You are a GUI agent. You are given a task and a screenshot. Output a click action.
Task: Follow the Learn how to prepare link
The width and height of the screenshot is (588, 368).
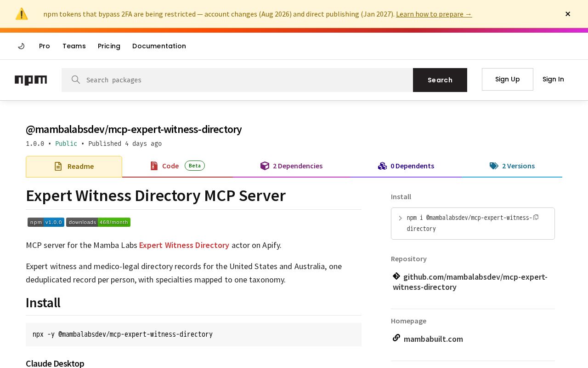click(434, 14)
